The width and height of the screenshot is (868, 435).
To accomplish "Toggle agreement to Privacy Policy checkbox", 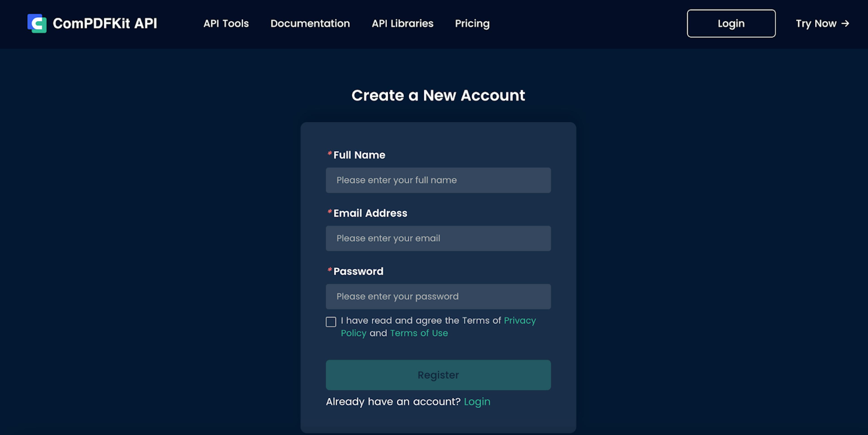I will 330,321.
